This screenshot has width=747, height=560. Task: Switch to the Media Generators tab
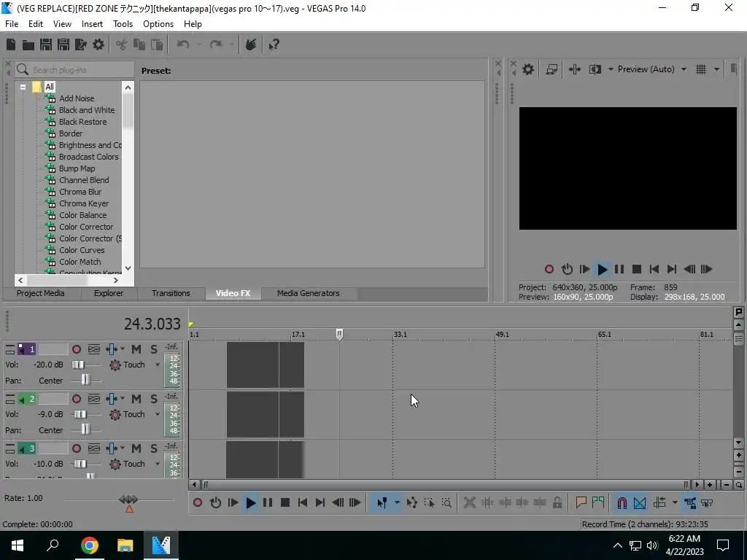309,293
